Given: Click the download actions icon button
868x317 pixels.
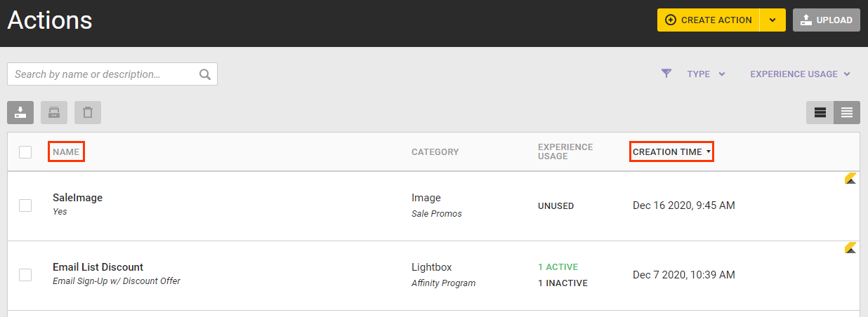Looking at the screenshot, I should 20,112.
